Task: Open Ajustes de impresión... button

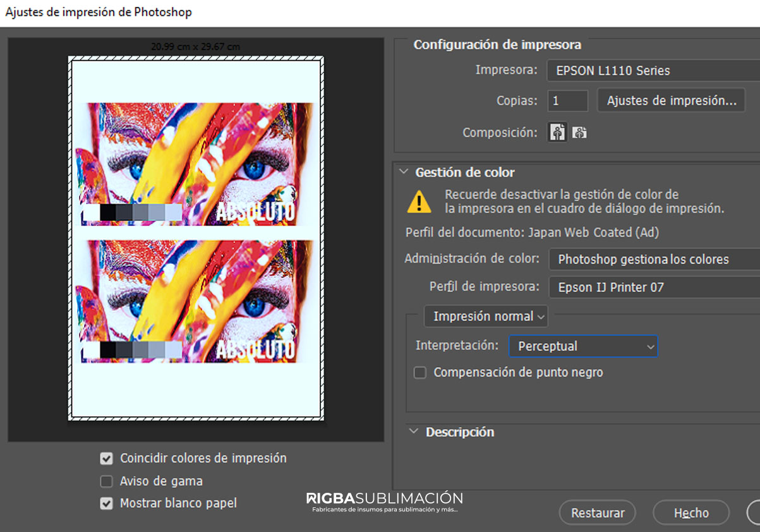Action: [672, 100]
